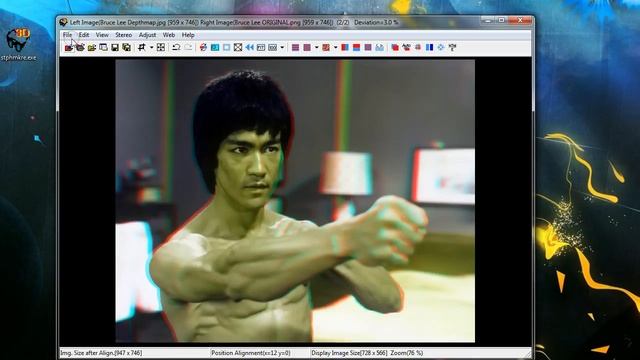Click the Open Left/Right Images icon
This screenshot has height=360, width=640.
tap(80, 48)
